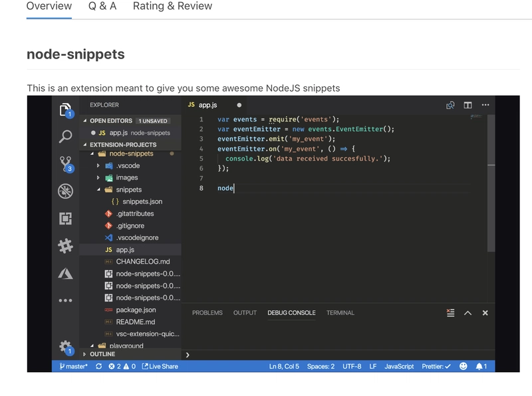Change encoding via UTF-8 in status bar
This screenshot has width=532, height=396.
352,366
